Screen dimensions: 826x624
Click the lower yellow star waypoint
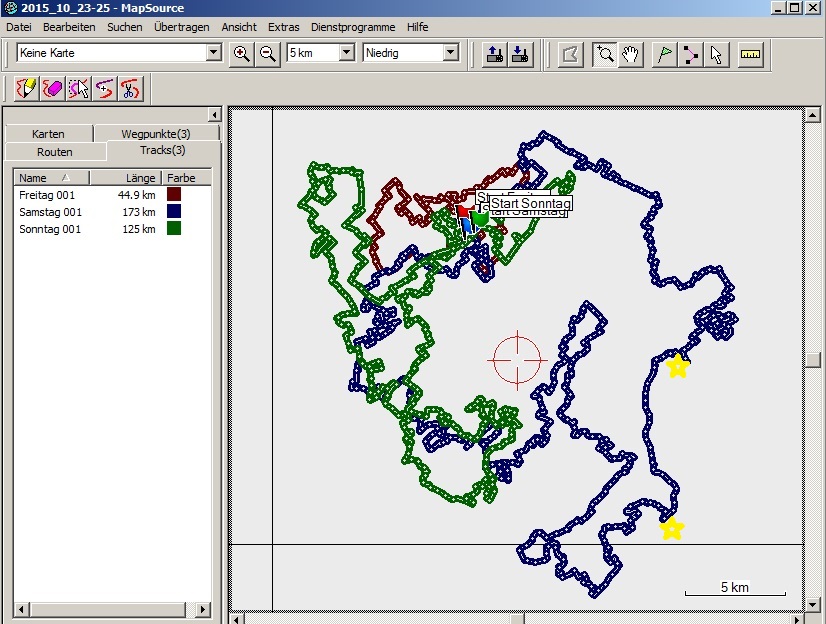tap(672, 529)
